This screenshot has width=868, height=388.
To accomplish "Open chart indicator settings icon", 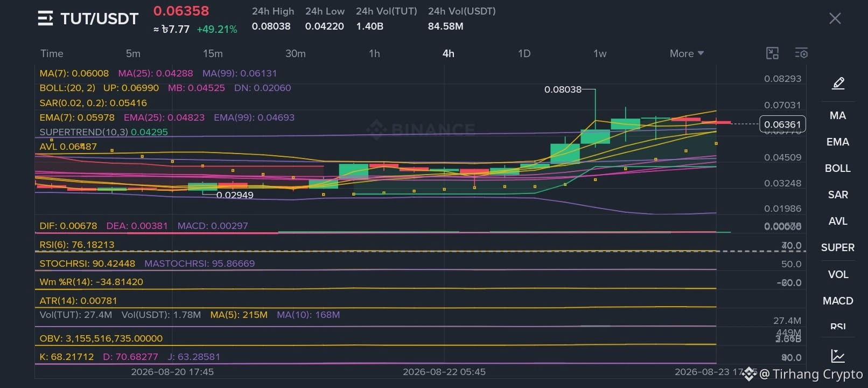I will pos(801,53).
